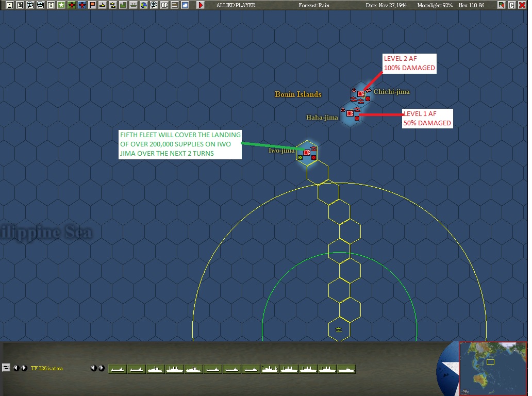Click the "TF 326 is at sea" text
This screenshot has height=396, width=532.
tap(47, 368)
